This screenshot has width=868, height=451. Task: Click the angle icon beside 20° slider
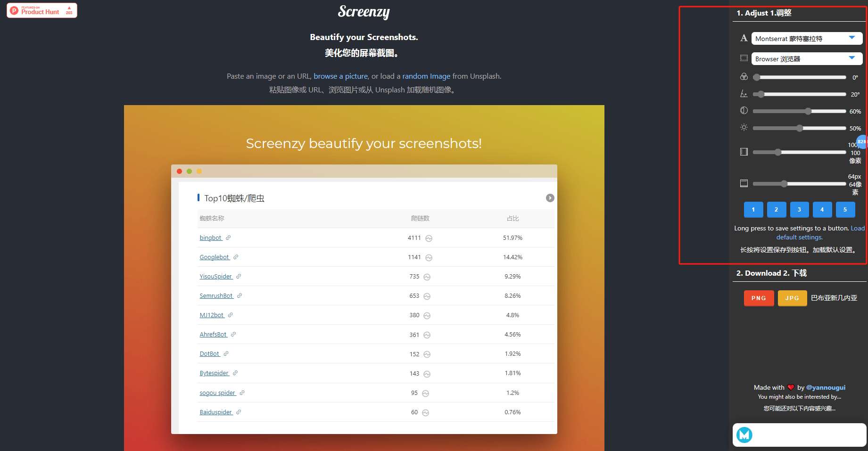(x=744, y=94)
